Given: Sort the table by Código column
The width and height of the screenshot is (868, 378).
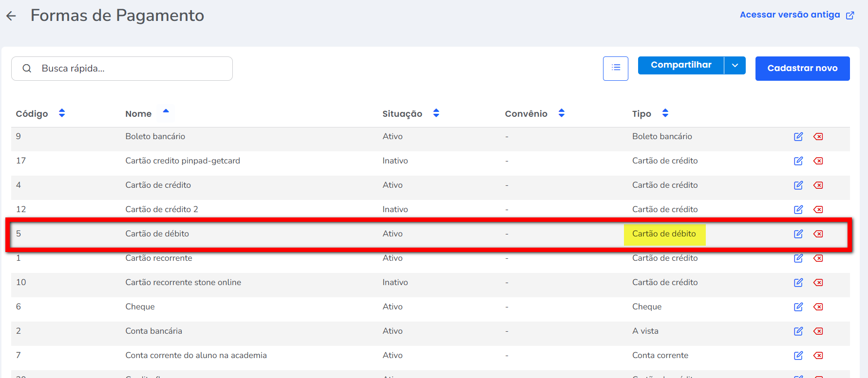Looking at the screenshot, I should [62, 113].
